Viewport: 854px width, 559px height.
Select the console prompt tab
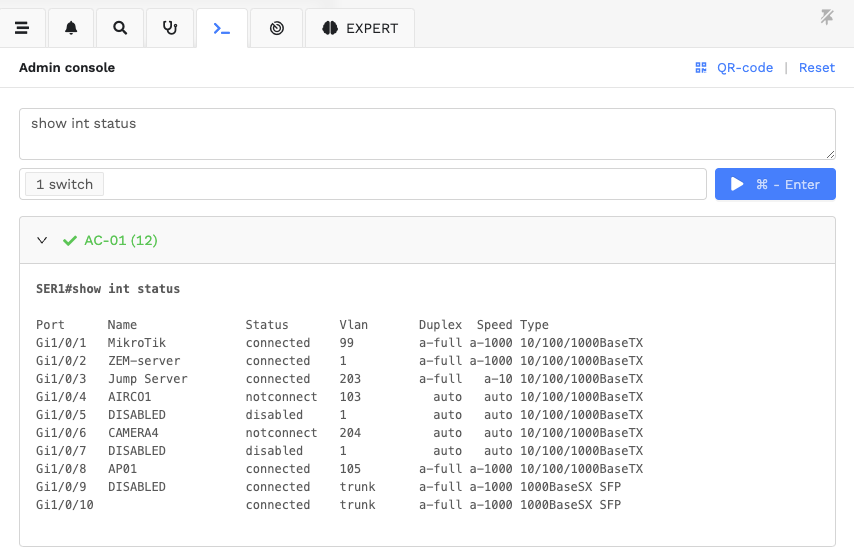(x=222, y=28)
